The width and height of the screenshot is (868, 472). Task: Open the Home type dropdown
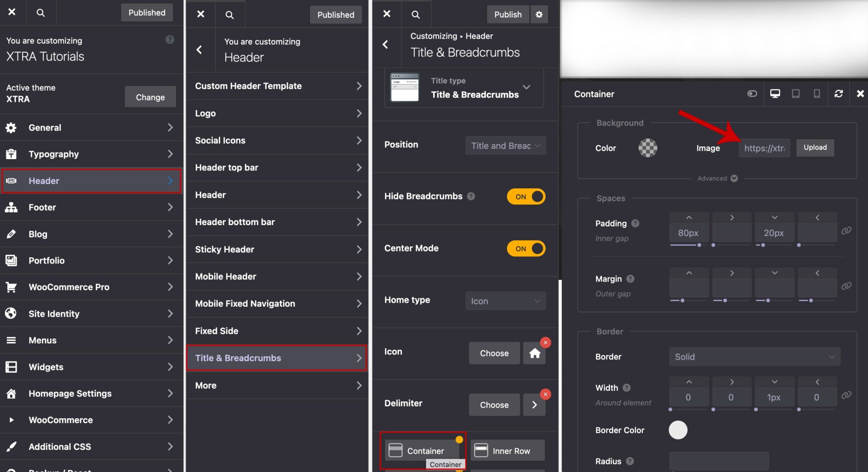(505, 301)
